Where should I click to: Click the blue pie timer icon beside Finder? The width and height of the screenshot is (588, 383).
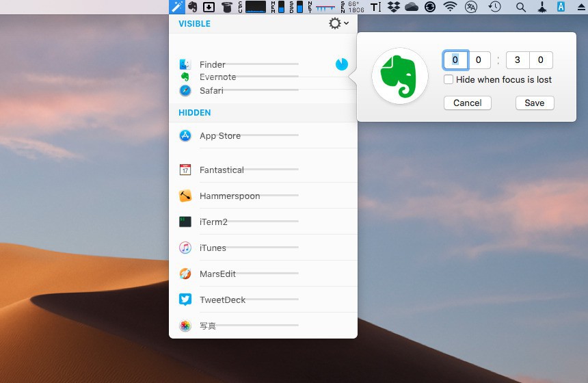(x=342, y=64)
